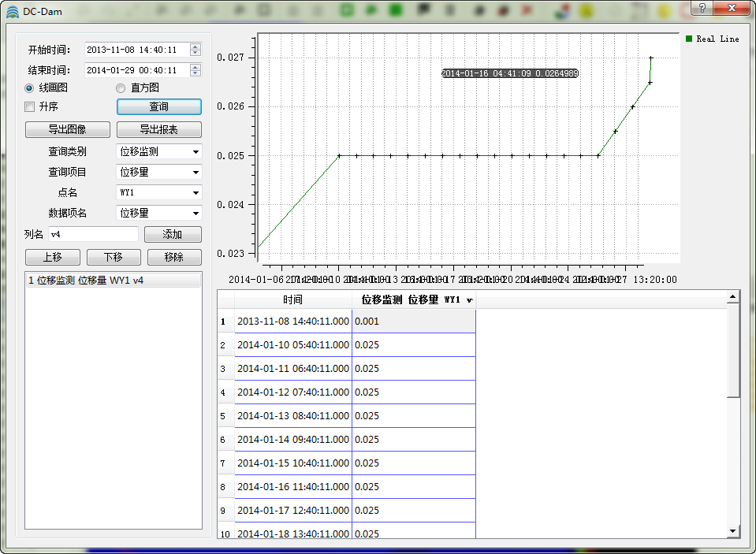Select the 线画图 radio button
The height and width of the screenshot is (554, 756).
click(30, 88)
